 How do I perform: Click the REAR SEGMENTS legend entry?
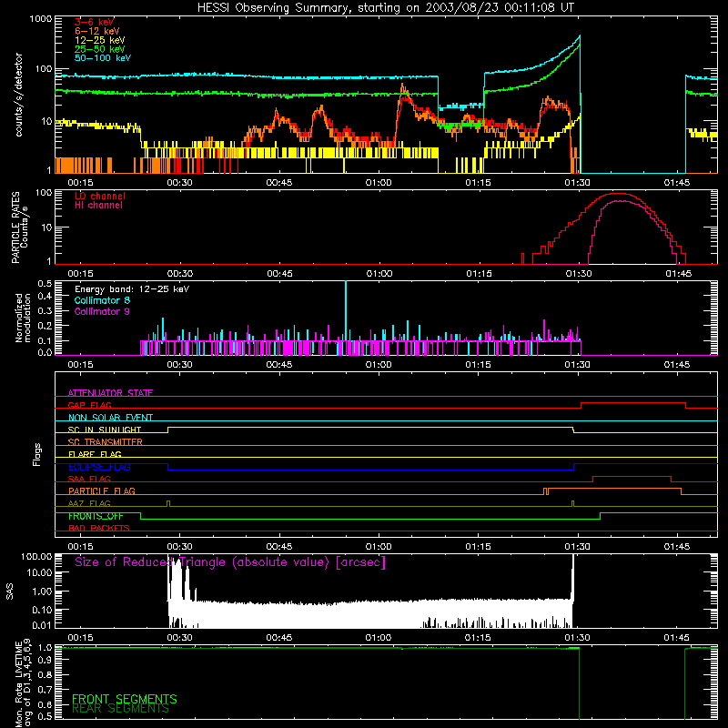click(120, 709)
